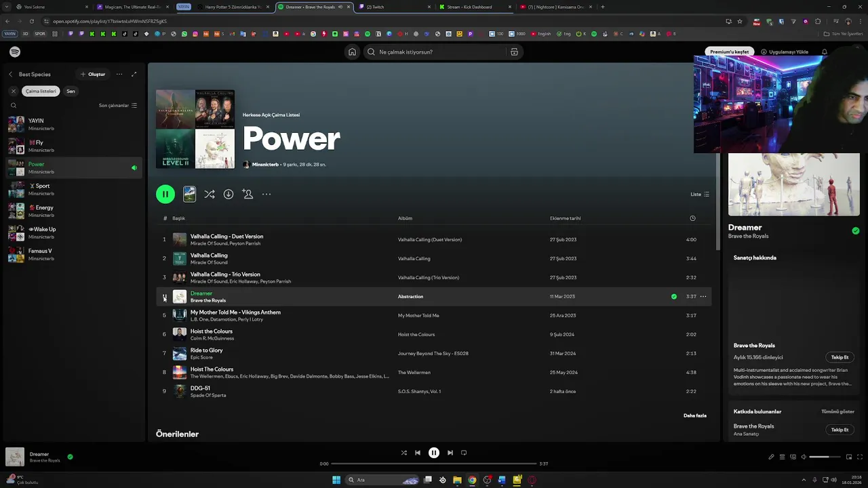Click the Daha fazla link
This screenshot has width=868, height=488.
tap(695, 415)
